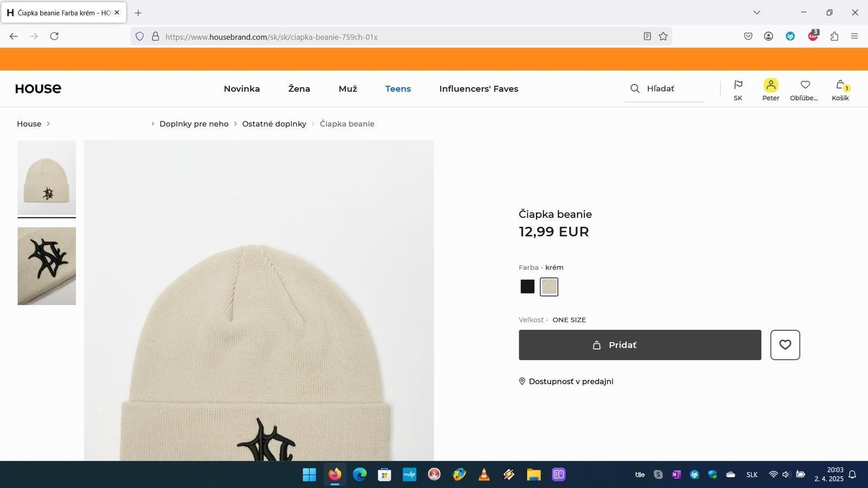Add beanie to wishlist with heart button
868x488 pixels.
pos(785,345)
